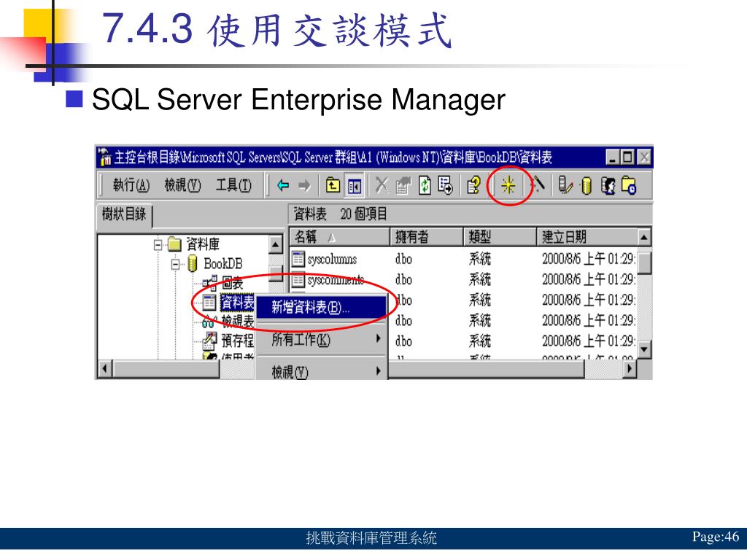This screenshot has height=560, width=747.
Task: Select the 樹狀目錄 tab
Action: (x=124, y=214)
